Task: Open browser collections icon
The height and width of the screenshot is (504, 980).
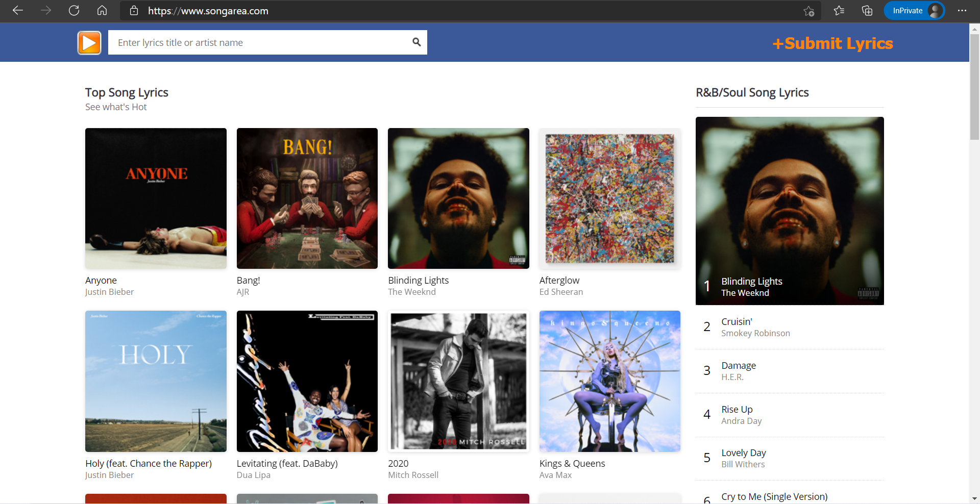Action: click(867, 11)
